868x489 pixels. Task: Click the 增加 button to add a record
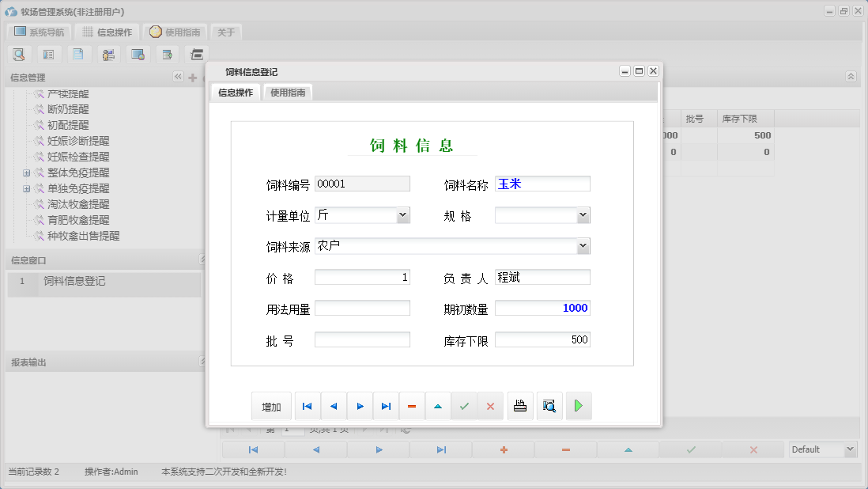pos(271,405)
